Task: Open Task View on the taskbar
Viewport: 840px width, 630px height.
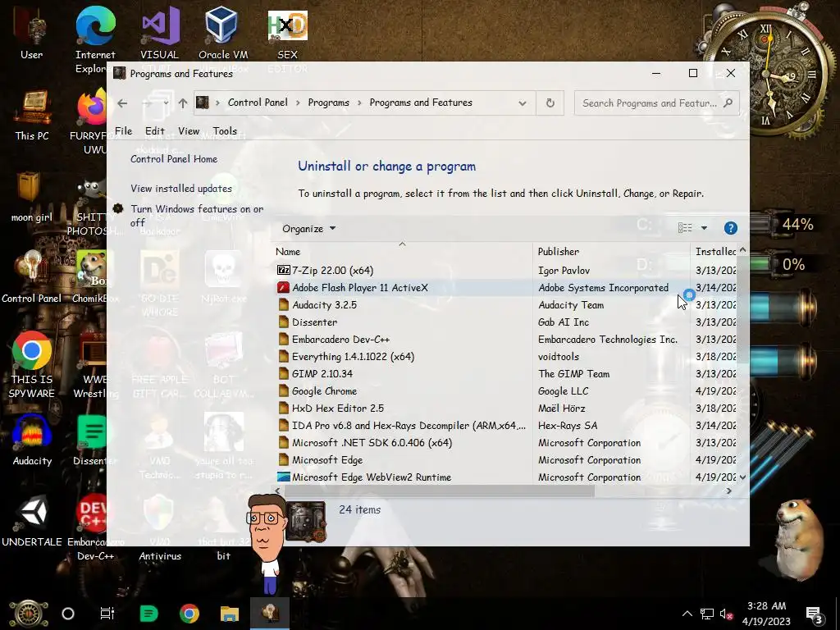Action: [107, 614]
